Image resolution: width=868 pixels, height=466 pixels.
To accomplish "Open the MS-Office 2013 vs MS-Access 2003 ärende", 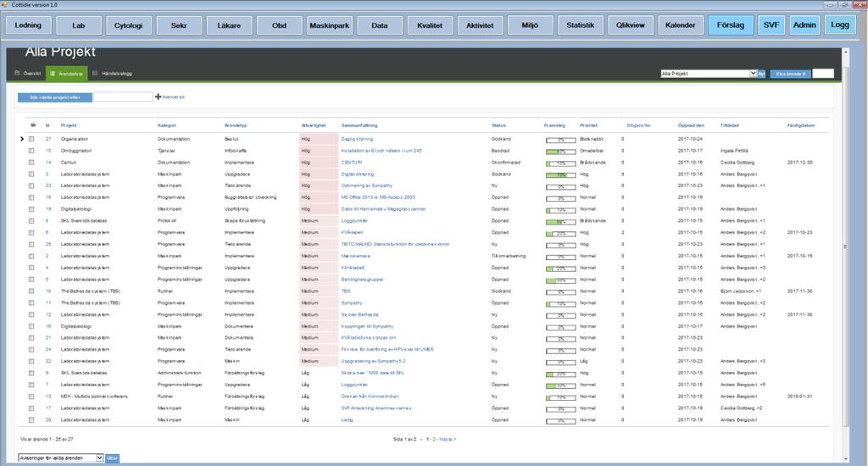I will tap(378, 197).
